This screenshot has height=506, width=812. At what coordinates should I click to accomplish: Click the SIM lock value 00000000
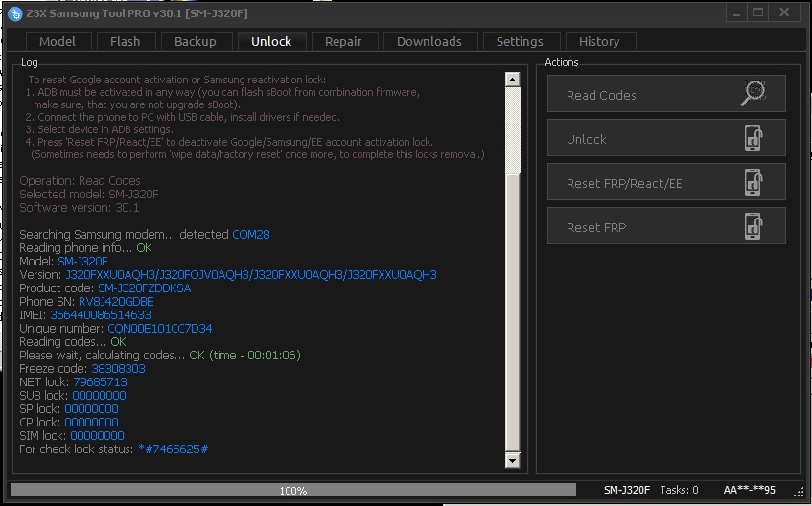tap(97, 436)
